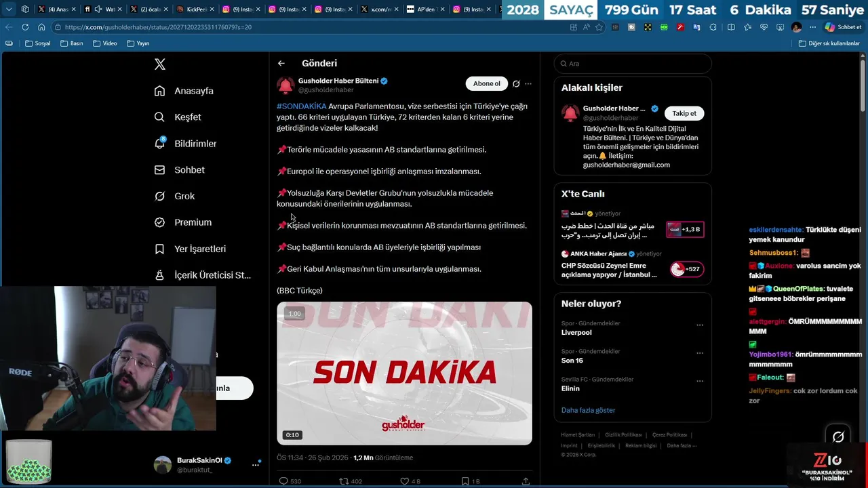Open browser extensions puzzle icon
Viewport: 868px width, 488px height.
point(713,27)
